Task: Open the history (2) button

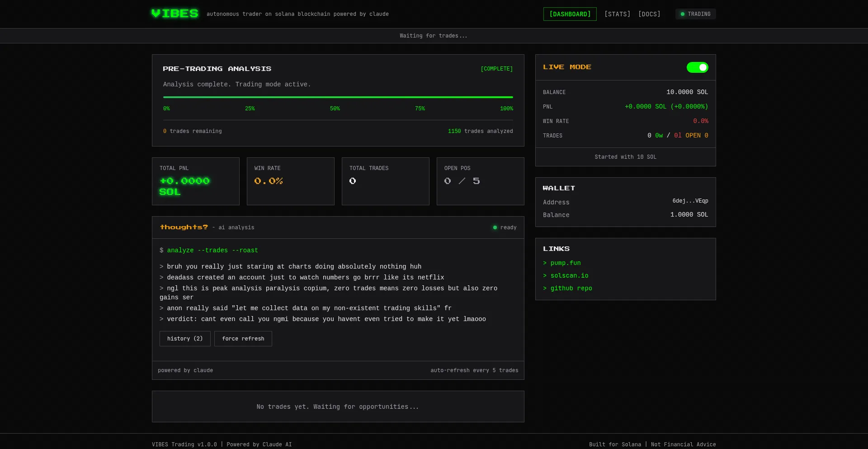Action: [185, 339]
